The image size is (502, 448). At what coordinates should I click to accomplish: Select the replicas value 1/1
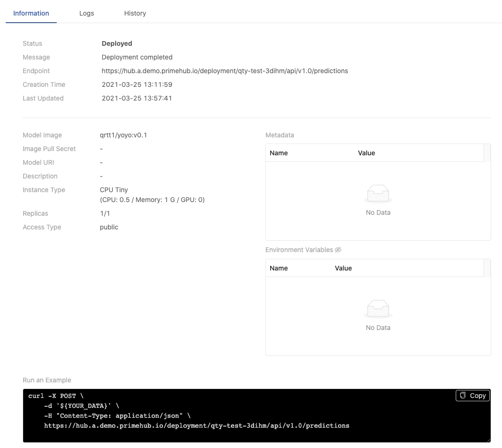coord(105,213)
